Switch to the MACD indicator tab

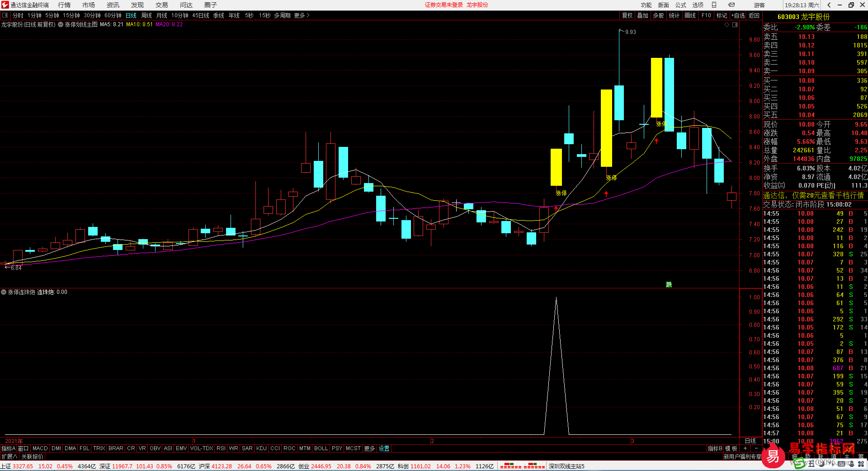click(x=40, y=448)
